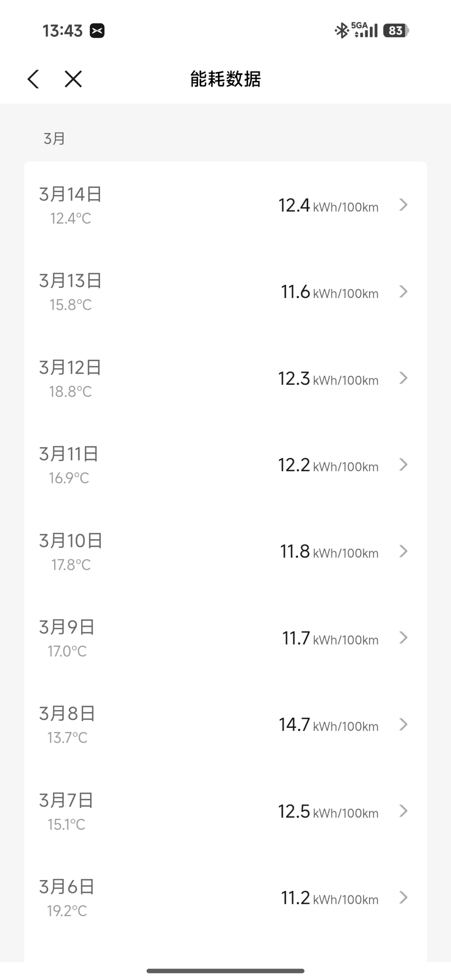Close the energy consumption page with X
This screenshot has height=980, width=451.
73,79
